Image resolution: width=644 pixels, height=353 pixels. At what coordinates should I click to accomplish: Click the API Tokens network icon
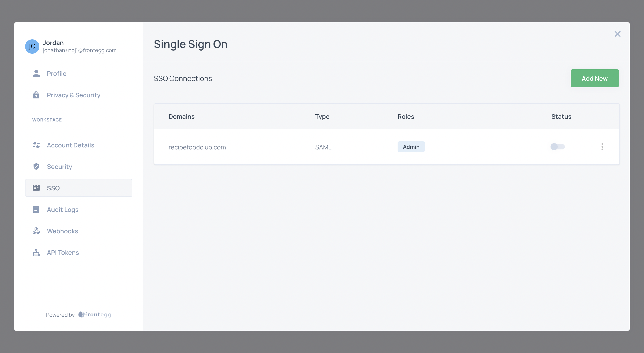36,252
